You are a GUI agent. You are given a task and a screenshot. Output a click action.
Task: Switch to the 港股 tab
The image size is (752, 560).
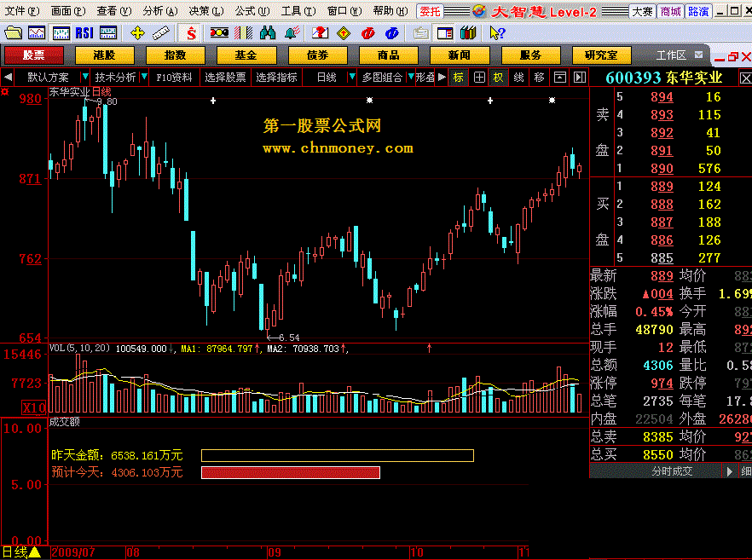pyautogui.click(x=105, y=55)
